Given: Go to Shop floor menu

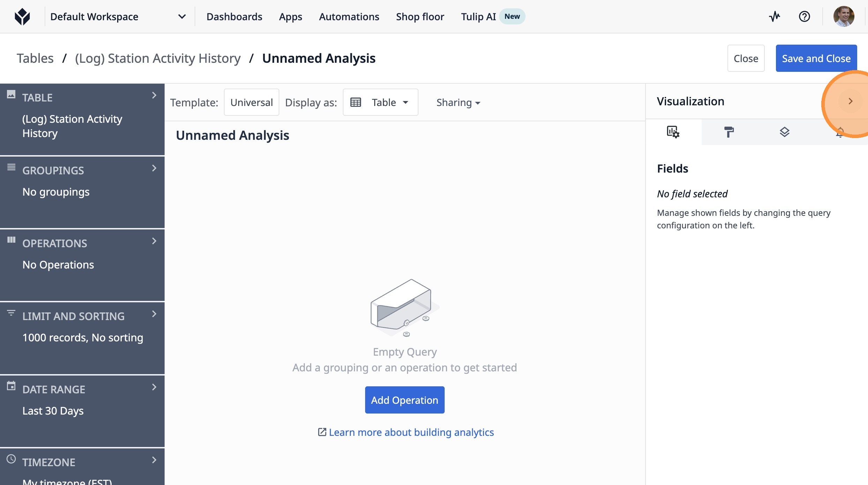Looking at the screenshot, I should pyautogui.click(x=420, y=17).
